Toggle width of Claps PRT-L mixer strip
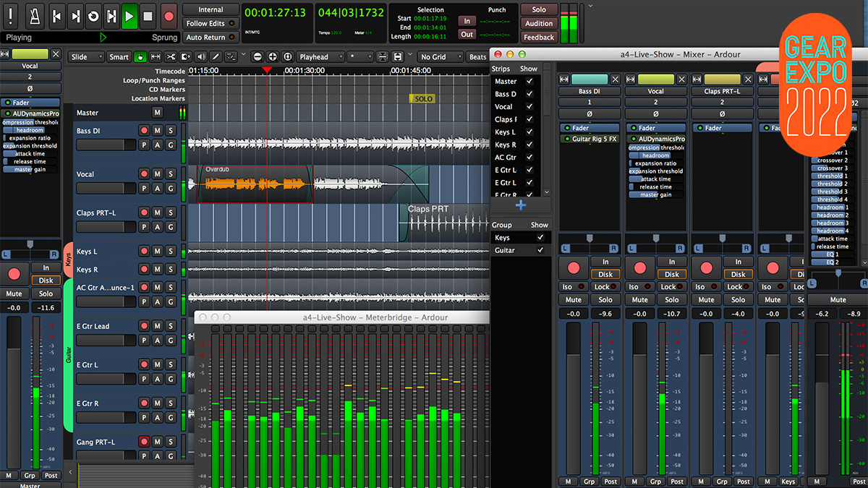Screen dimensions: 868x488 pos(697,80)
